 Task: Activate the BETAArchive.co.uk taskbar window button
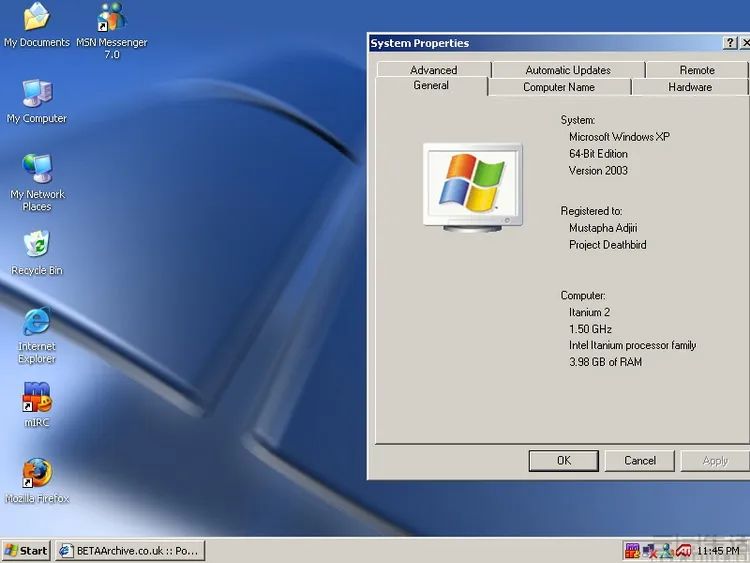[129, 550]
